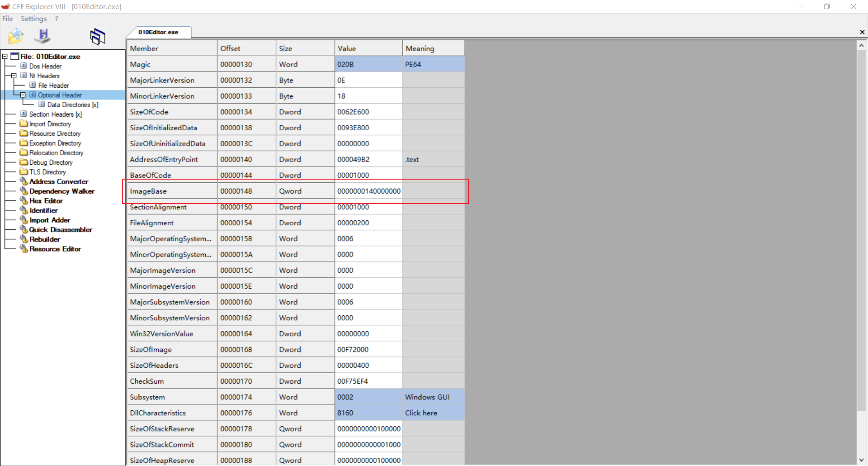This screenshot has width=868, height=466.
Task: Click the Dos Header node icon
Action: [24, 66]
